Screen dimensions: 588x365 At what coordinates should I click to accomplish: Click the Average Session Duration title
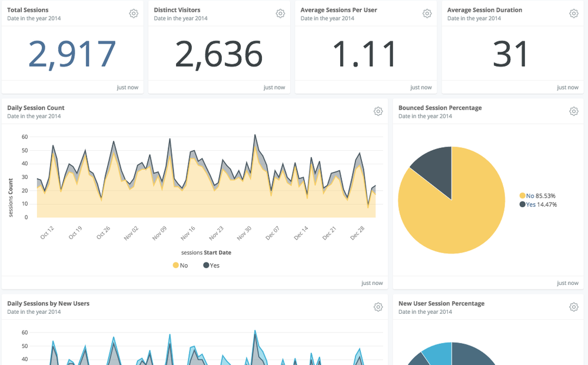click(x=484, y=10)
